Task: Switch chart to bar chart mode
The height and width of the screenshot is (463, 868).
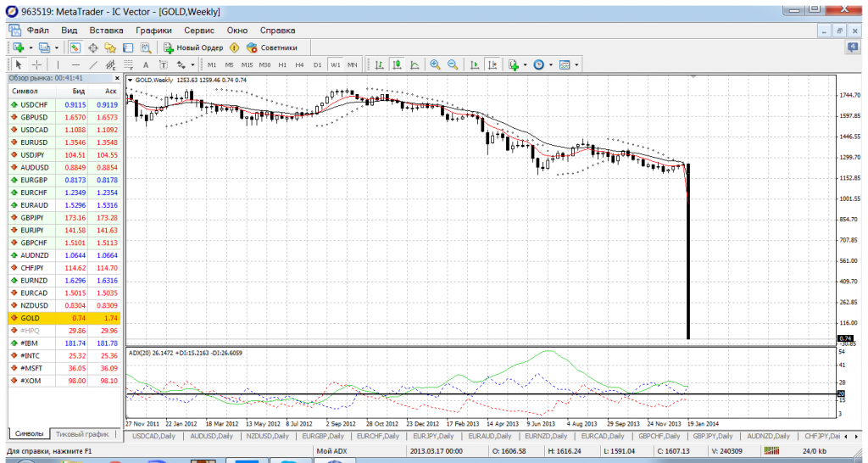Action: tap(380, 64)
